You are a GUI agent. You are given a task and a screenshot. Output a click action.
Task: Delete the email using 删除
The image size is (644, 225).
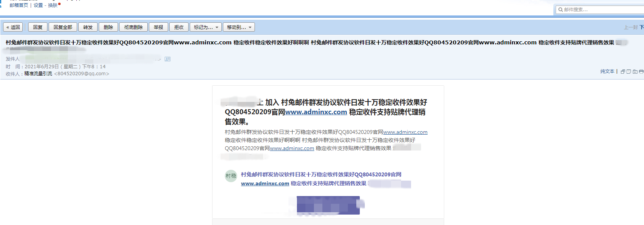tap(108, 27)
